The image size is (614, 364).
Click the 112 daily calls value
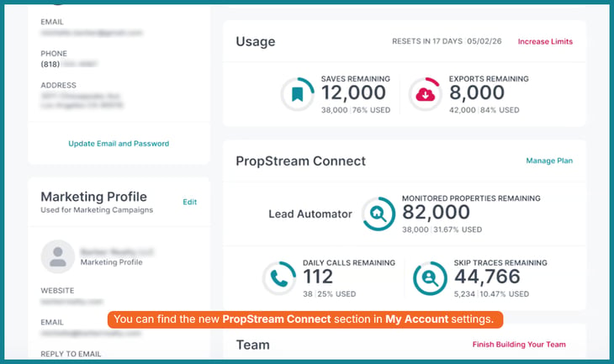318,277
